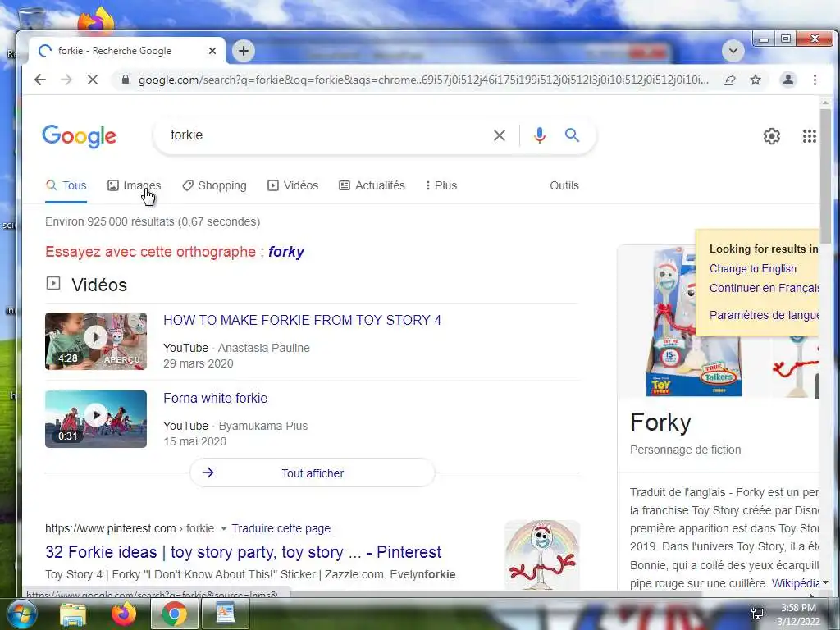Viewport: 840px width, 630px height.
Task: Click Anastasia Pauline channel text
Action: [263, 348]
